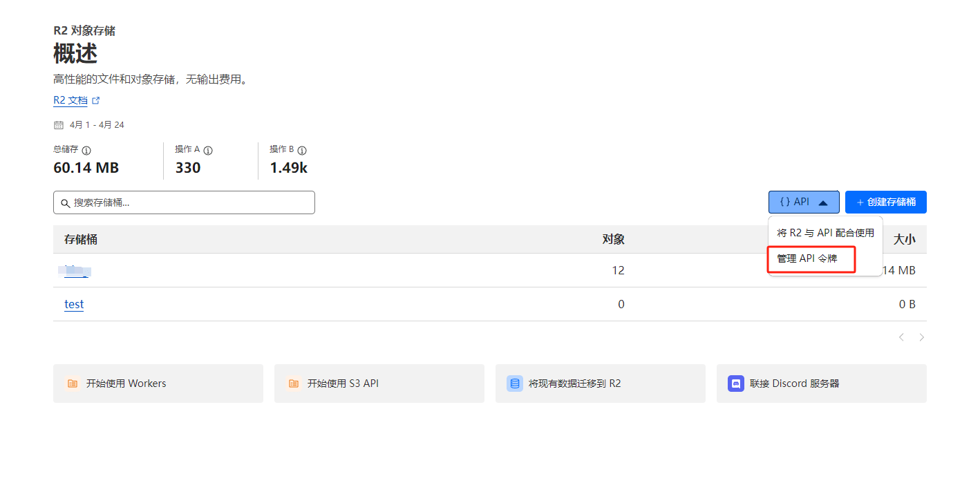Click the calendar icon beside the date range
Viewport: 980px width, 492px height.
pos(59,125)
